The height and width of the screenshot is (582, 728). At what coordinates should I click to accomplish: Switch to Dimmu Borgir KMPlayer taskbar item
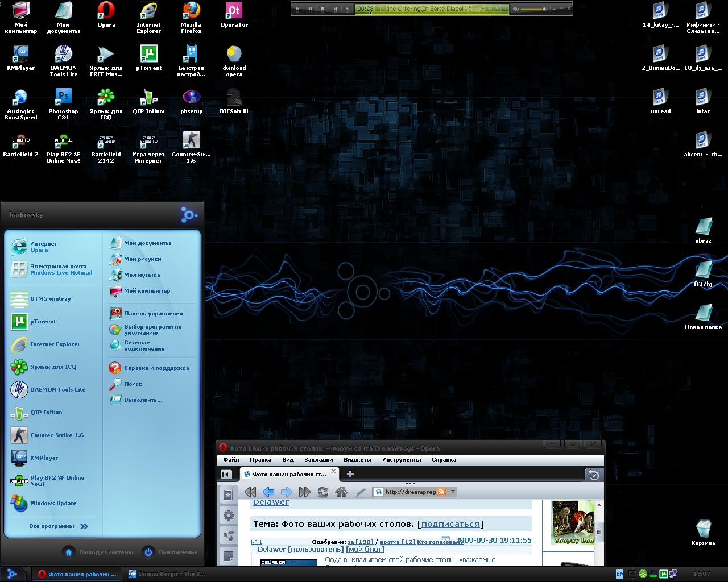[167, 574]
